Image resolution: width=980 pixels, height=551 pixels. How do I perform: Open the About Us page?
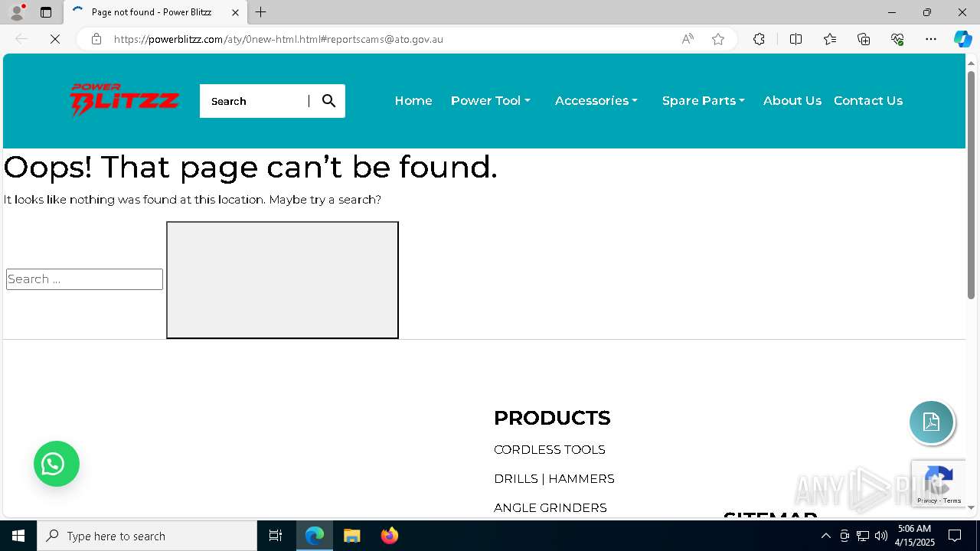click(x=792, y=101)
